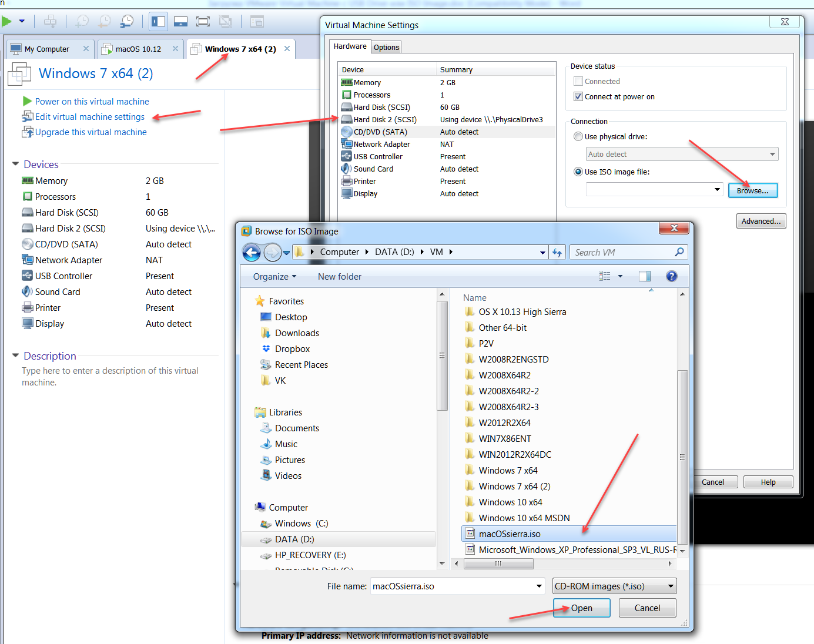
Task: Enable the Connected checkbox
Action: [578, 82]
